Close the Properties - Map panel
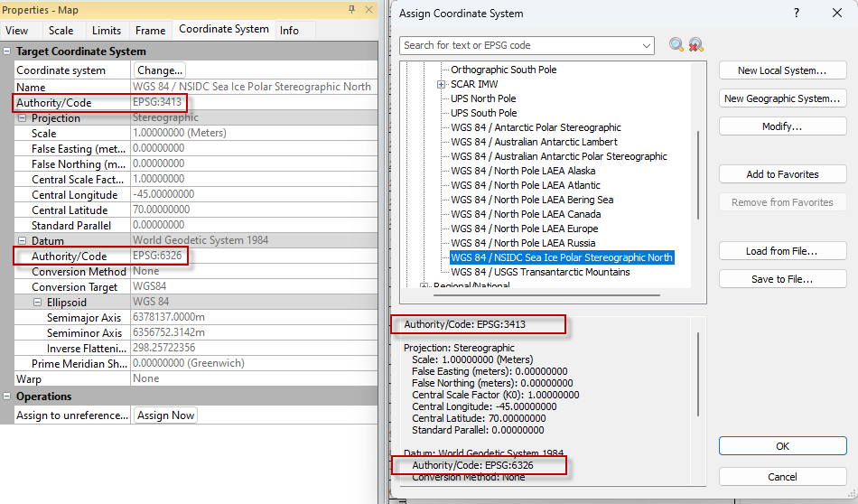 (x=368, y=10)
